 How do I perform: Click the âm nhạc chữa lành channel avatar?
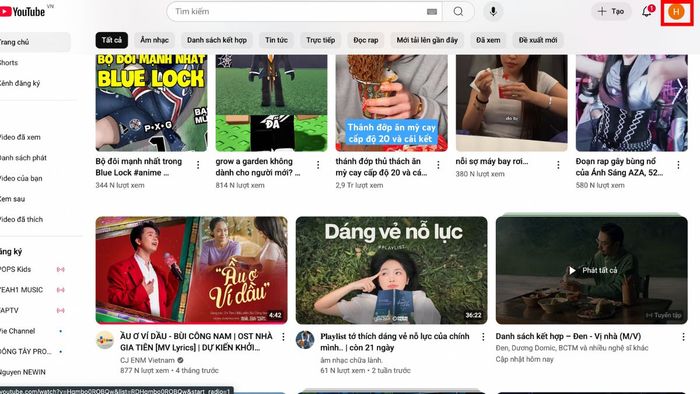click(x=305, y=340)
